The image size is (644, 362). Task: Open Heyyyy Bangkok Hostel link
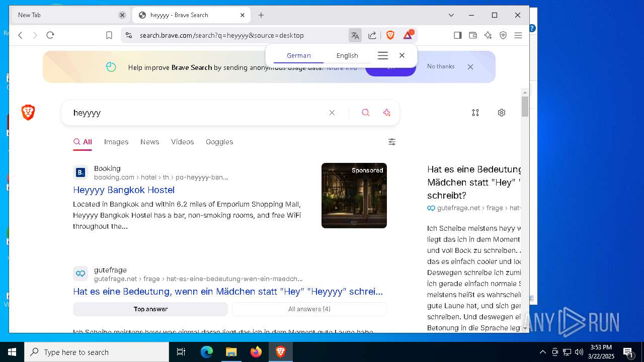pos(124,190)
